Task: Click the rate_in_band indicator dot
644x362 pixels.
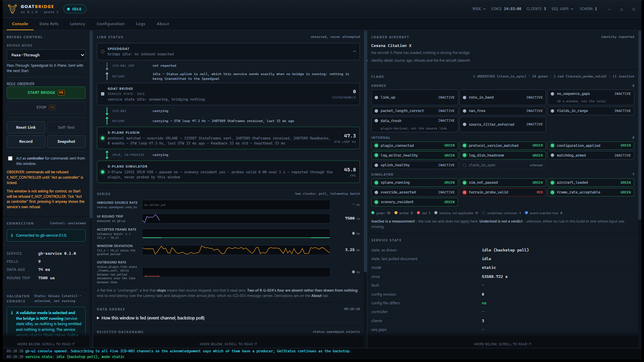Action: pyautogui.click(x=465, y=98)
